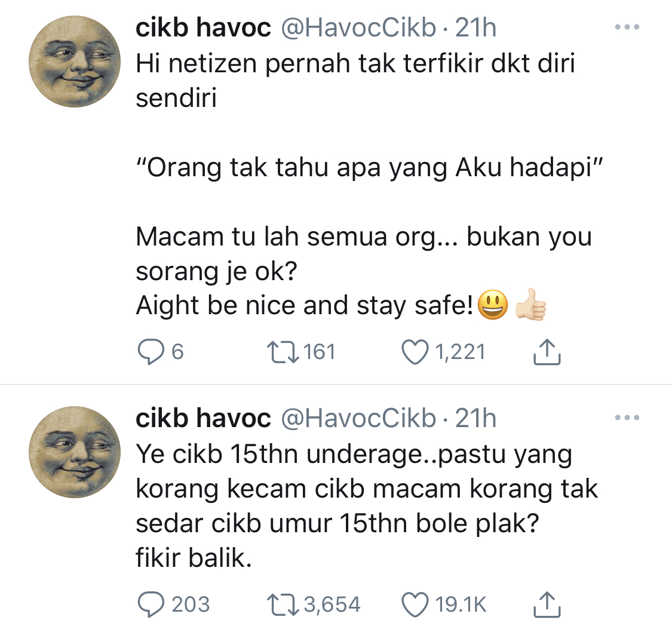The image size is (672, 629).
Task: Retweet the tweet with 3,654 retweets
Action: click(283, 604)
